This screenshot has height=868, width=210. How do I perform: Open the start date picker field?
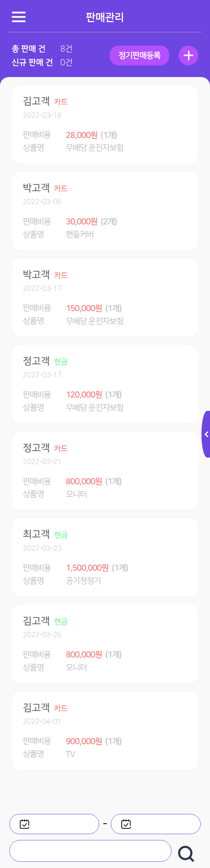click(54, 824)
